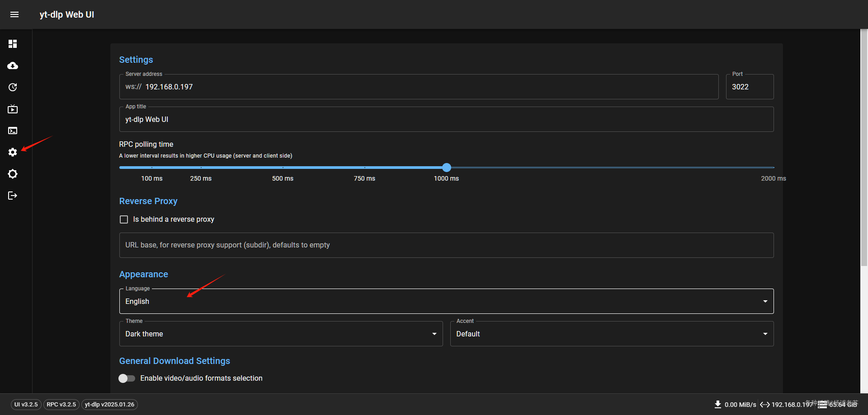Click the connection arrows status icon
Screen dimensions: 868x415
tap(764, 404)
